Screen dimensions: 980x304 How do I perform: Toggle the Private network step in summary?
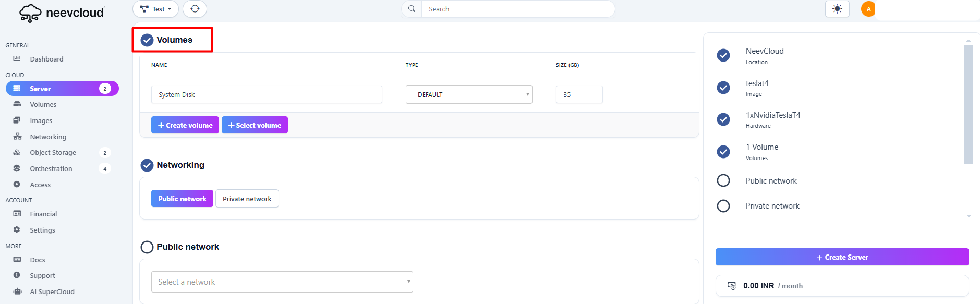[x=723, y=206]
